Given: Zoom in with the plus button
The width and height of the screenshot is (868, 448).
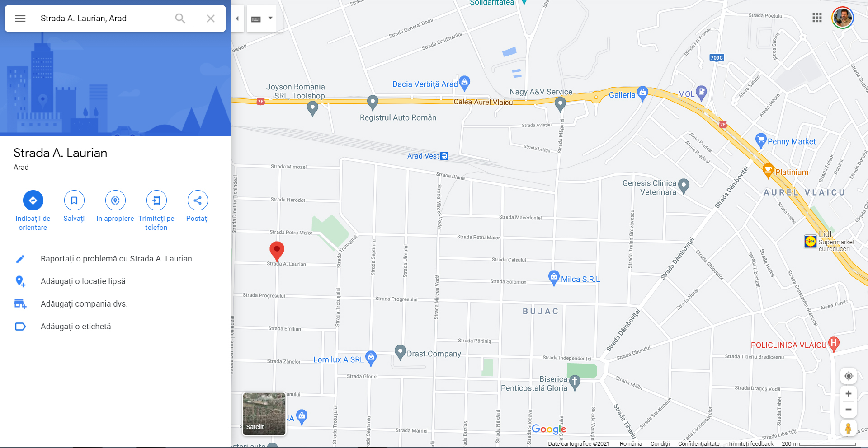Looking at the screenshot, I should [849, 394].
